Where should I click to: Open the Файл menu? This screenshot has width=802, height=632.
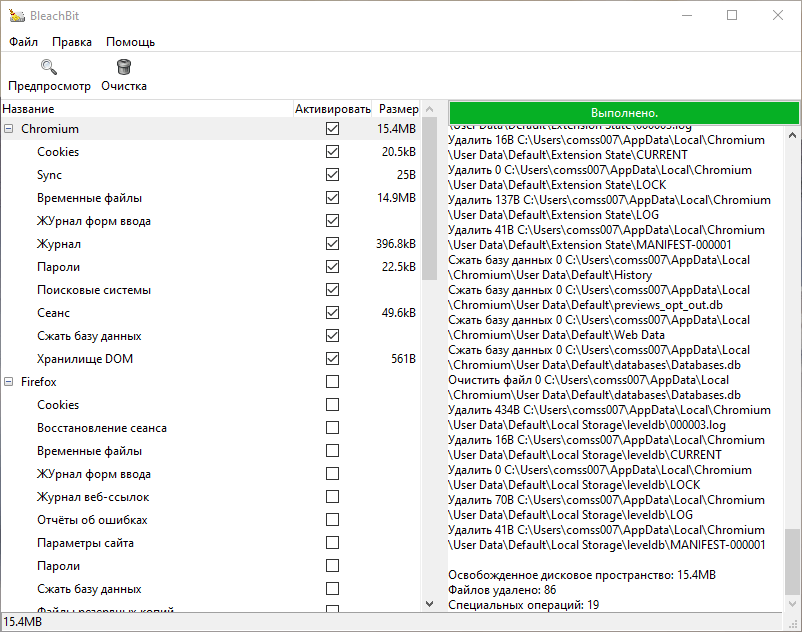point(24,42)
